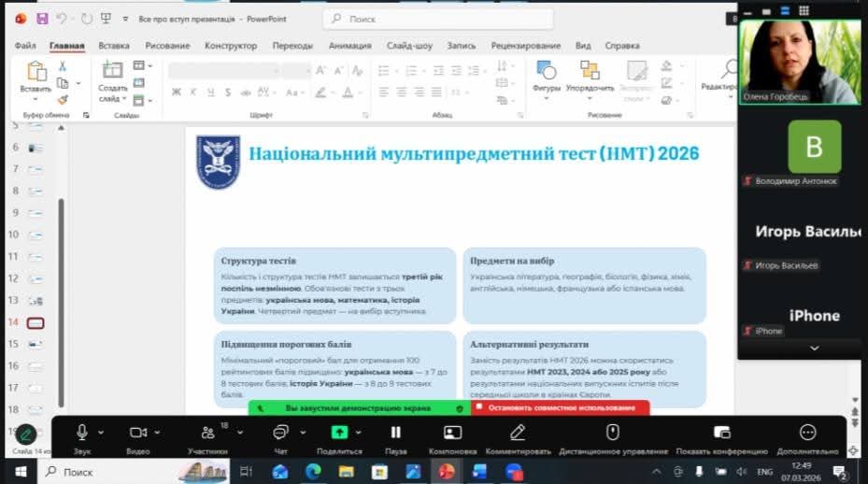Screen dimensions: 868x484
Task: Click the PowerPoint Поиск search field
Action: [439, 19]
